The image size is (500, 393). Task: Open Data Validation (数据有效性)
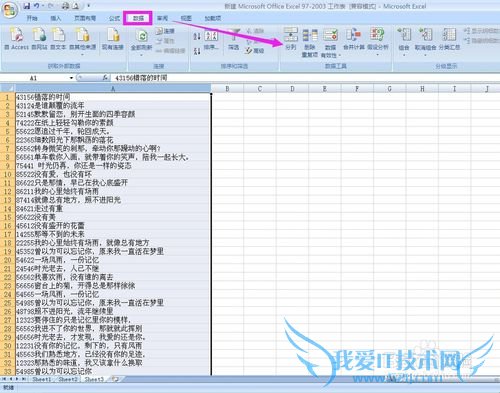330,42
